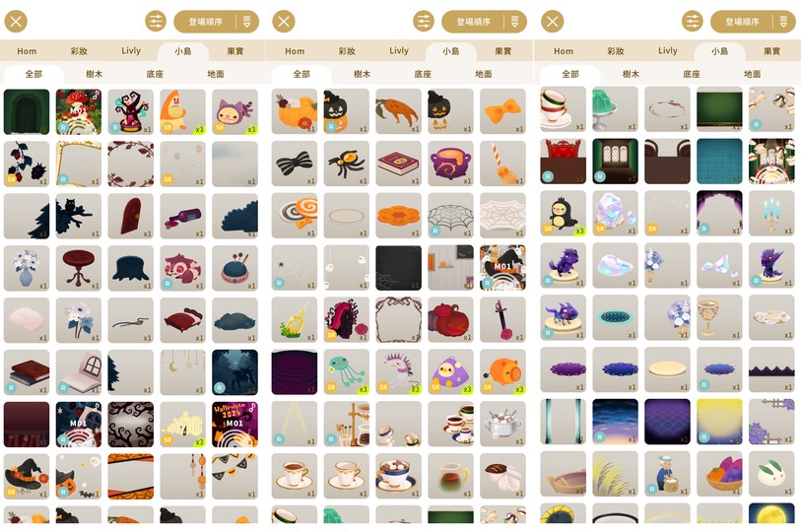This screenshot has width=801, height=532.
Task: Open the 登場順序 sort dropdown in leftmost panel
Action: pos(205,22)
